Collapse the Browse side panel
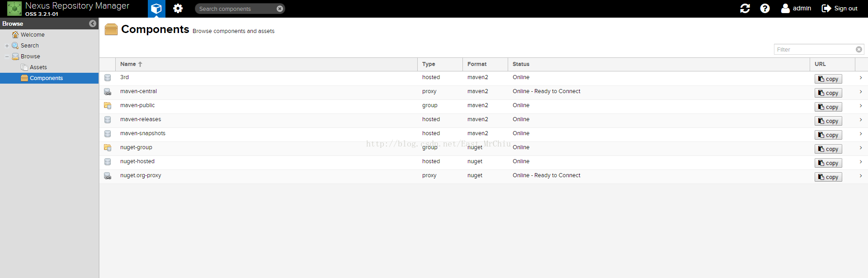The image size is (868, 278). 93,24
